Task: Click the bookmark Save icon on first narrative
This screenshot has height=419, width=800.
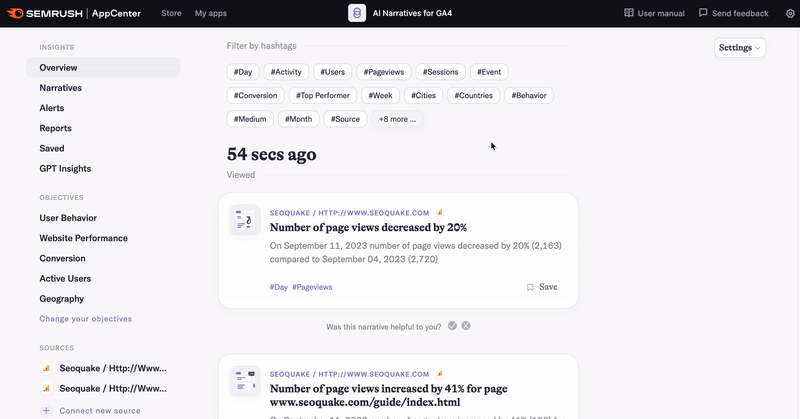Action: pos(530,287)
